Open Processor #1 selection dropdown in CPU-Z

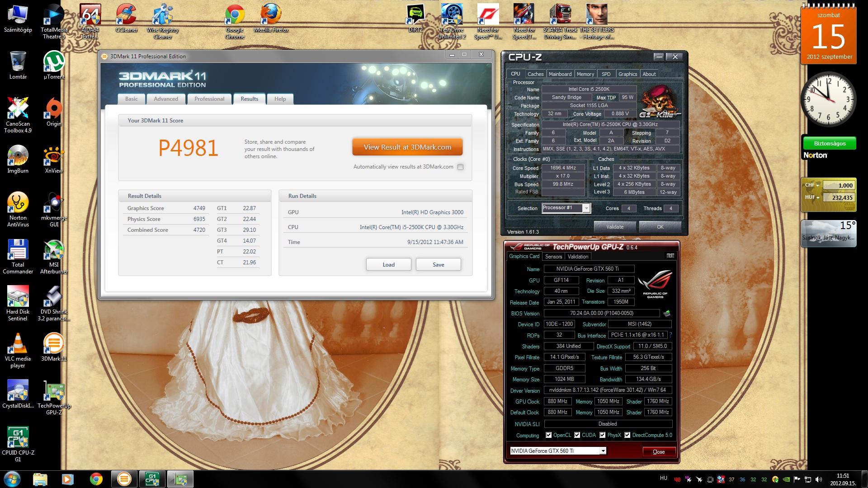coord(586,208)
